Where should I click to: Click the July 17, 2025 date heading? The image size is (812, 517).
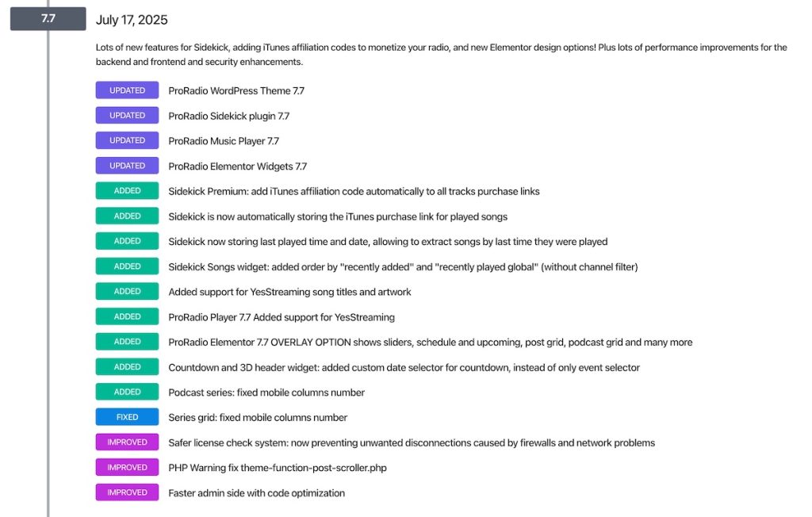[x=132, y=20]
